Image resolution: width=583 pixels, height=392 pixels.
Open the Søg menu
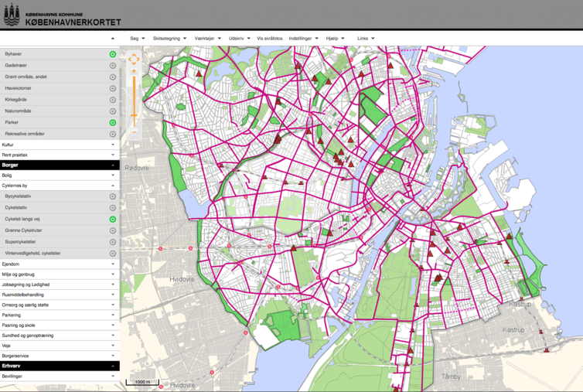(x=137, y=39)
